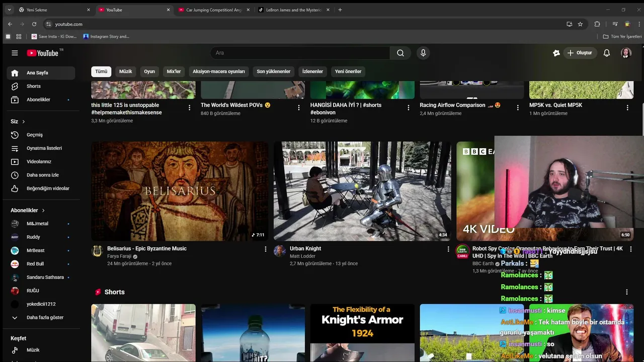Open the tab search dropdown arrow
Viewport: 644px width, 362px height.
coord(9,10)
